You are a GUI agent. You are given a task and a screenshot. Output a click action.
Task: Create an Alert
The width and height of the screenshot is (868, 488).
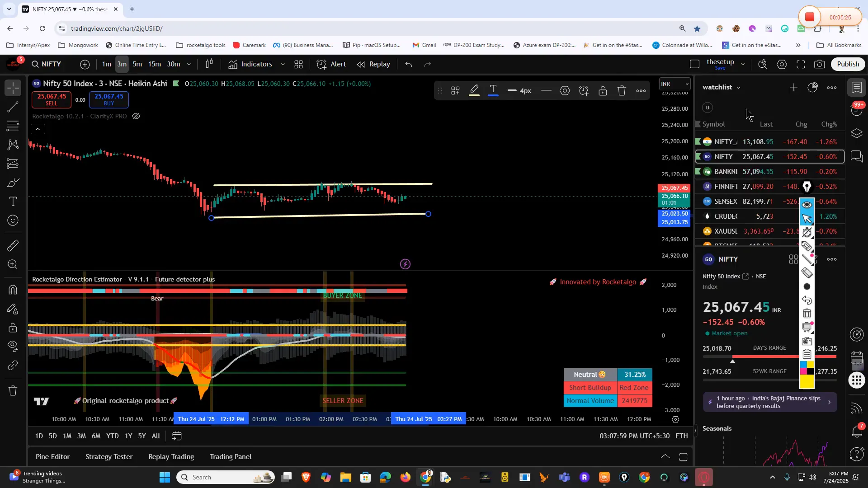(331, 64)
